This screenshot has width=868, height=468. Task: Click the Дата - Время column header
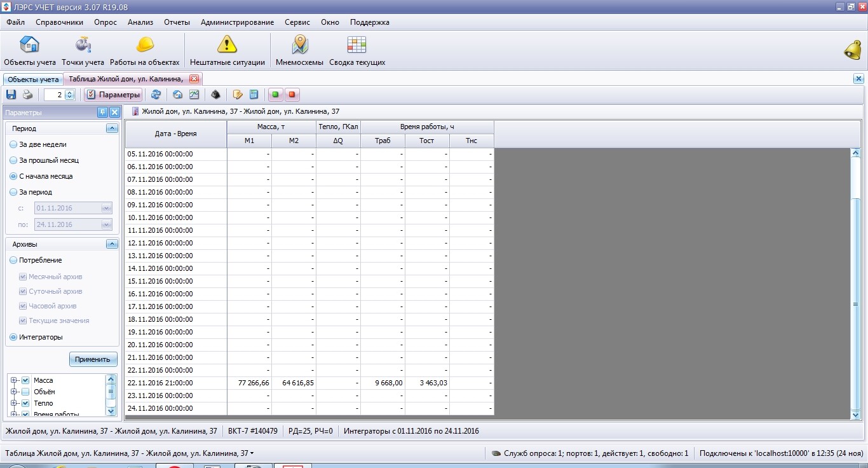pyautogui.click(x=176, y=134)
